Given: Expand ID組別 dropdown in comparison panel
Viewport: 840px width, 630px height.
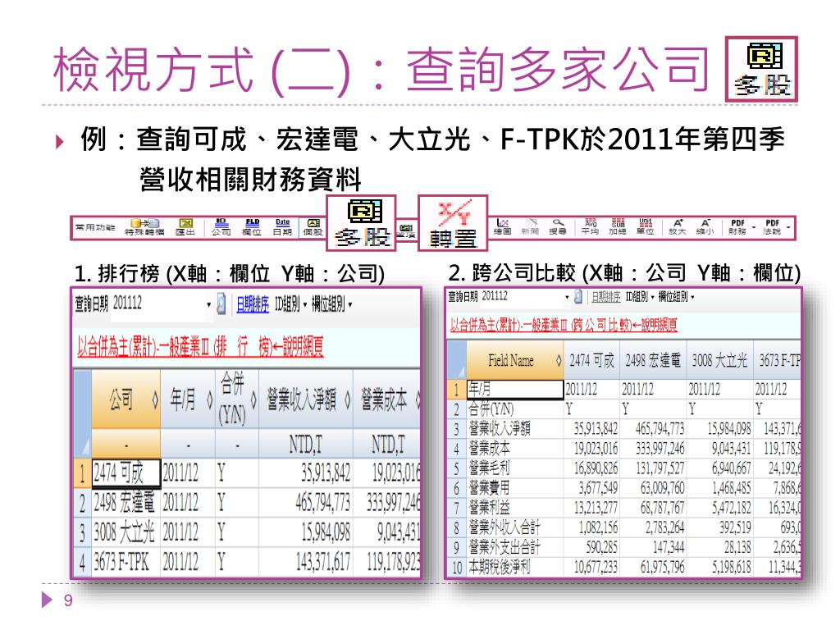Looking at the screenshot, I should coord(640,296).
